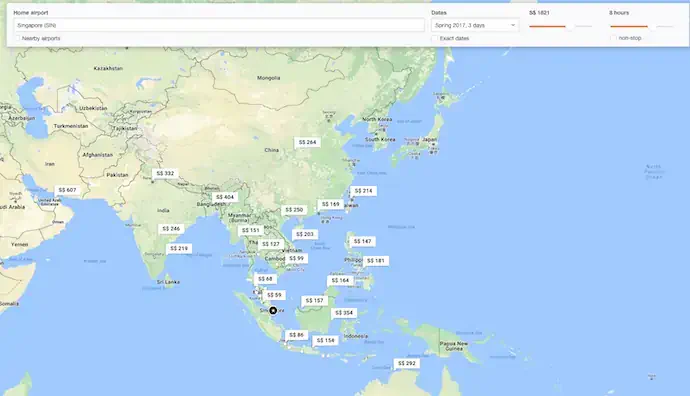Click the S$ 86 fare label near Jakarta
The height and width of the screenshot is (396, 690).
pos(296,335)
